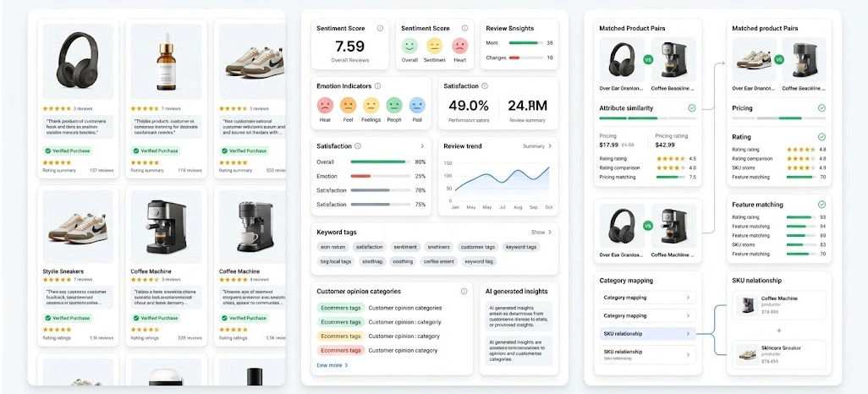Viewport: 868px width, 394px height.
Task: Click info icon on Customer opinion categories
Action: click(x=464, y=291)
